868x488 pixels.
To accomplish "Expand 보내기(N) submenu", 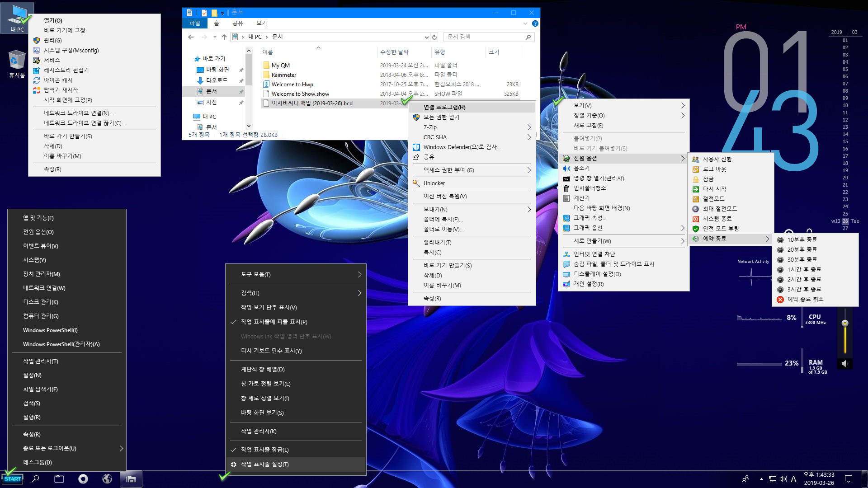I will point(472,209).
